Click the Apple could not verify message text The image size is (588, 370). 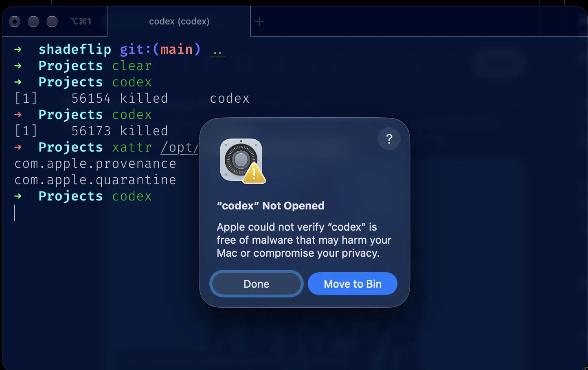pos(304,240)
